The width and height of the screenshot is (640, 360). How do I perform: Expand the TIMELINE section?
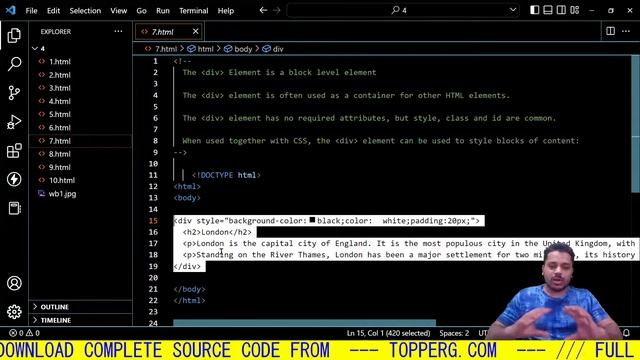click(80, 320)
